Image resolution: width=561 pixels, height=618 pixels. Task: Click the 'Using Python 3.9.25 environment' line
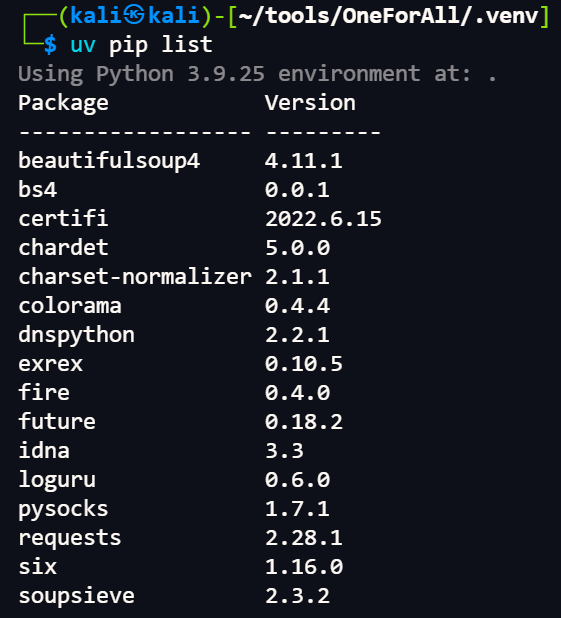(x=257, y=74)
